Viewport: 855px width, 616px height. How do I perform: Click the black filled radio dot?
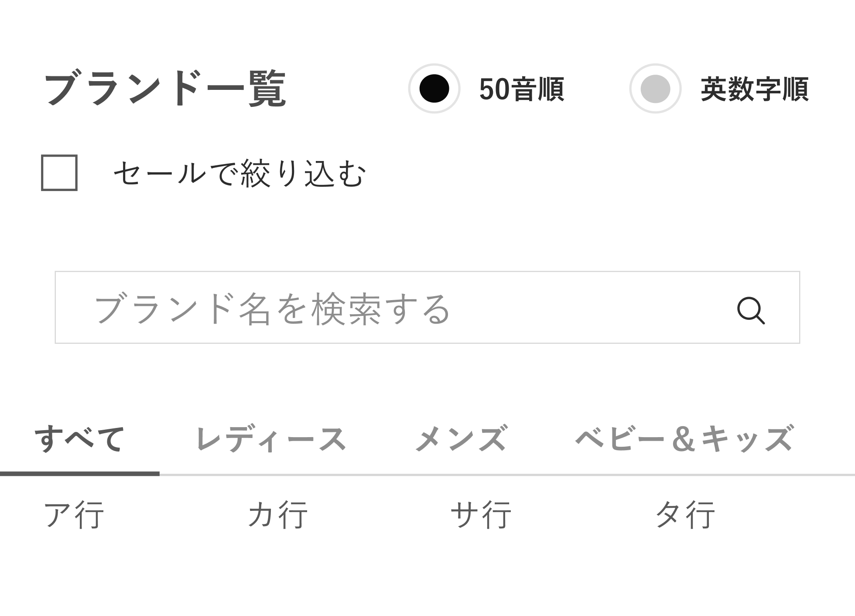coord(434,89)
